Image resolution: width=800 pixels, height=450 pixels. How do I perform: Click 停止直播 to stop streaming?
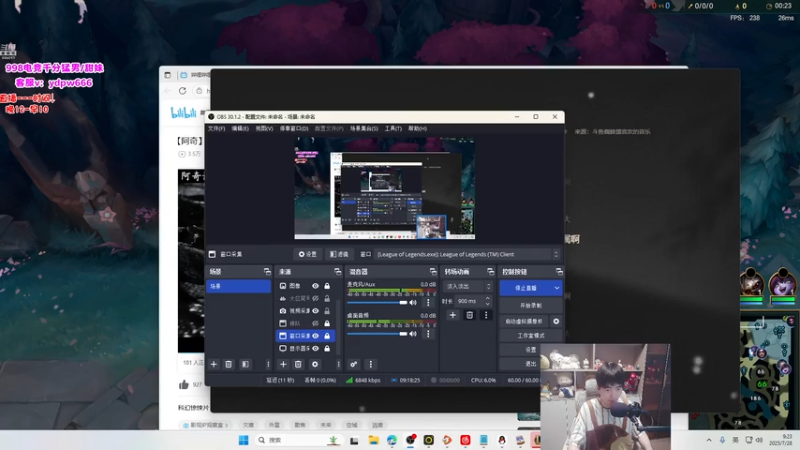pyautogui.click(x=526, y=288)
